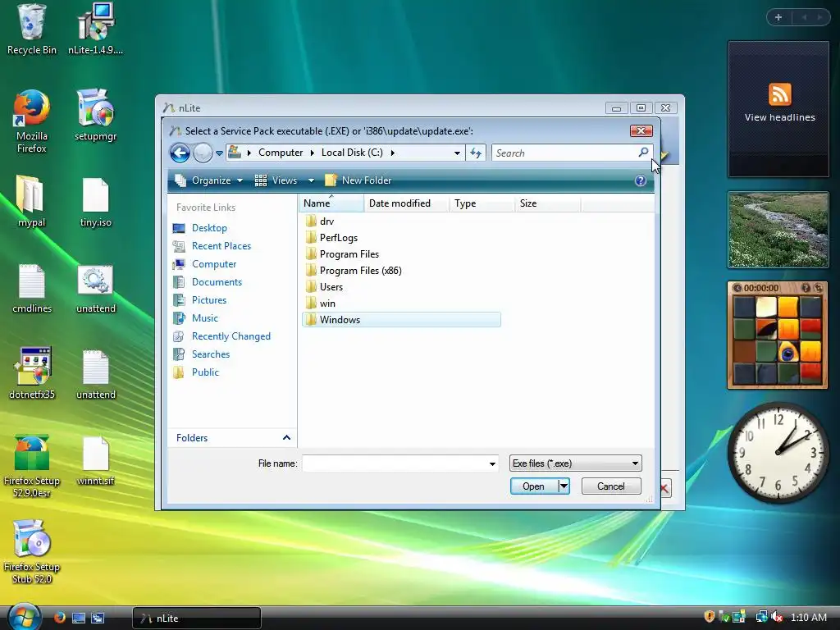The image size is (840, 630).
Task: Expand the Folders pane chevron
Action: pyautogui.click(x=286, y=438)
